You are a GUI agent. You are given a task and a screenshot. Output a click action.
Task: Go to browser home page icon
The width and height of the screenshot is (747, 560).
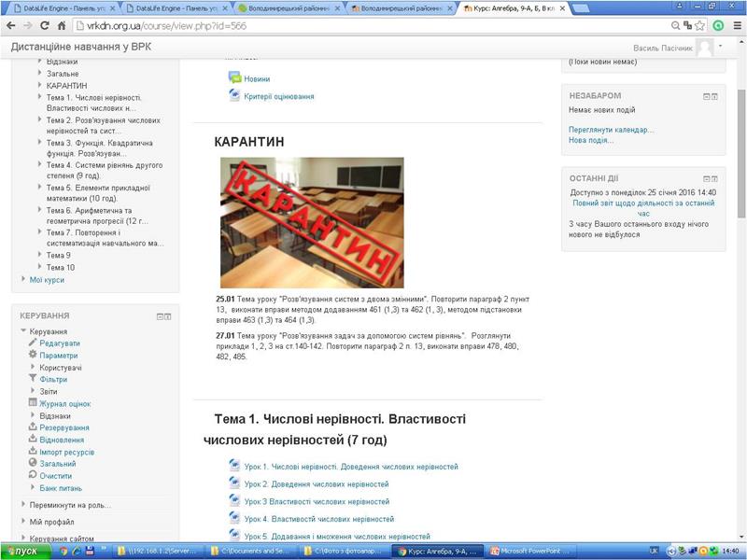click(x=62, y=26)
